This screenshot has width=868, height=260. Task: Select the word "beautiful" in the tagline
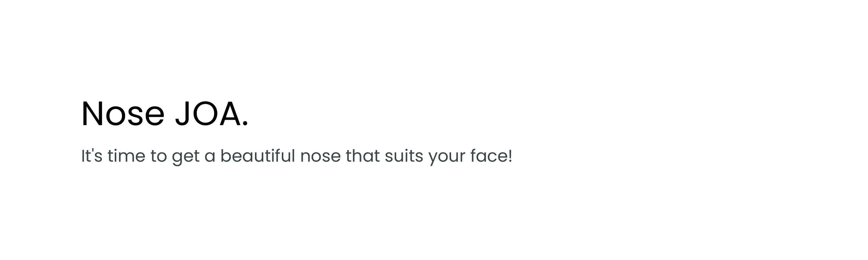click(x=258, y=156)
